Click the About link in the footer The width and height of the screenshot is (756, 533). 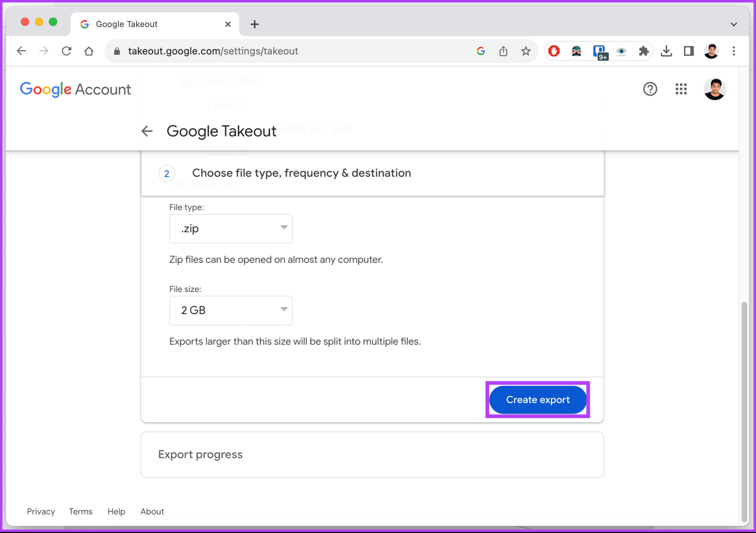pyautogui.click(x=152, y=512)
